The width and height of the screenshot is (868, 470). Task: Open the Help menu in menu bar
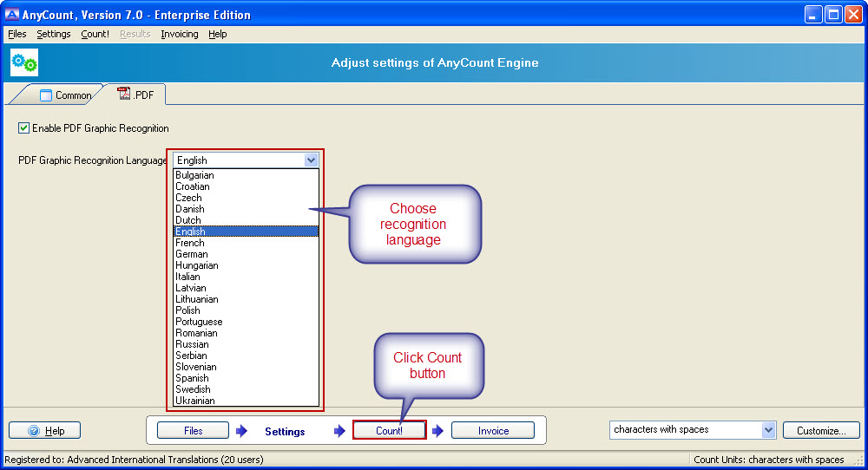tap(218, 34)
